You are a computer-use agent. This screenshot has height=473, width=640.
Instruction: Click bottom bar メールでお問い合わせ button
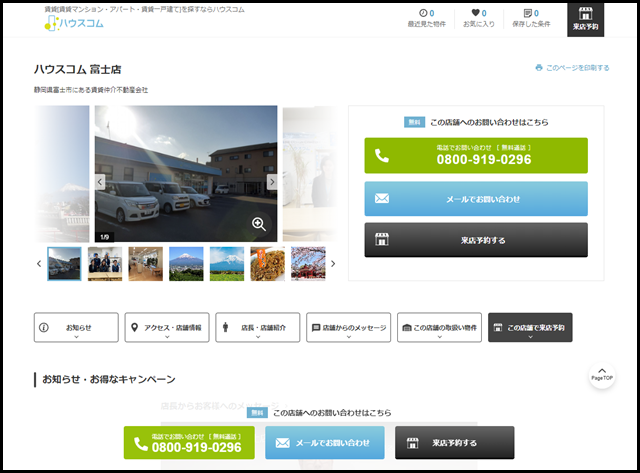(325, 443)
